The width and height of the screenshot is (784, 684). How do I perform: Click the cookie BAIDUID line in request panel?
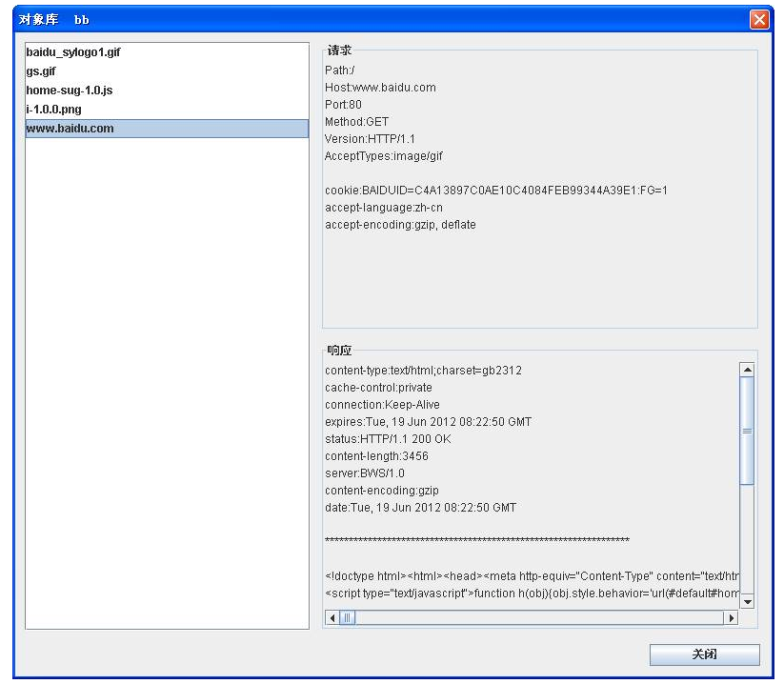point(495,191)
